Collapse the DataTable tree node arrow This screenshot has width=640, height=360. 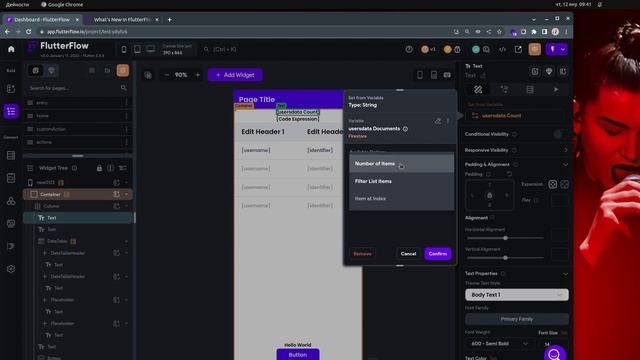127,241
